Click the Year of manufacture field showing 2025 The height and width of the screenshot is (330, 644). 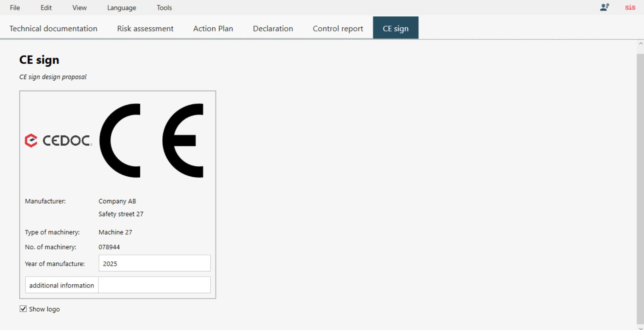(x=154, y=263)
